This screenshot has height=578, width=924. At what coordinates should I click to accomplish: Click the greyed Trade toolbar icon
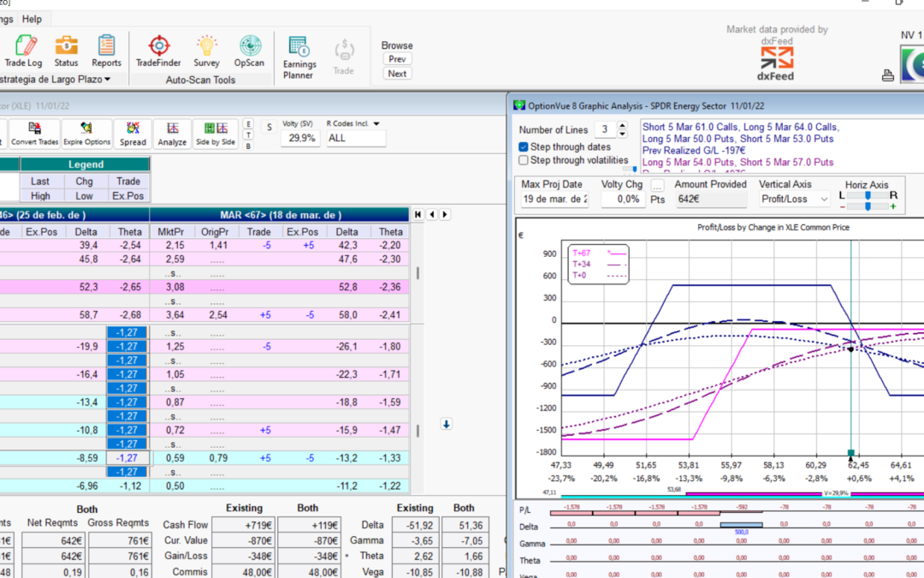344,57
